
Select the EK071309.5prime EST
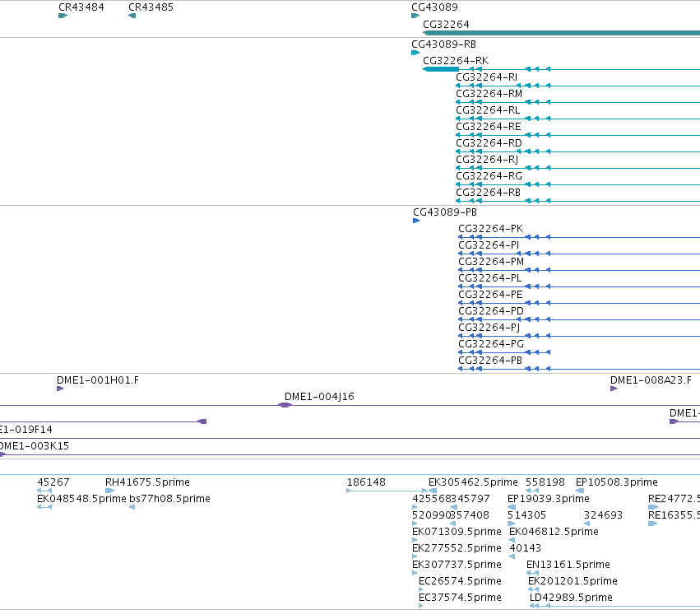415,540
